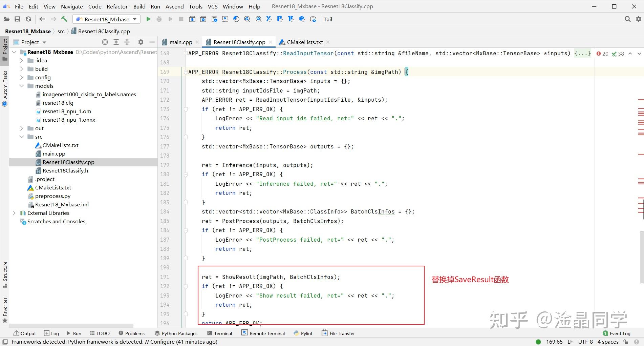
Task: Click Select Opened File target icon
Action: point(105,42)
